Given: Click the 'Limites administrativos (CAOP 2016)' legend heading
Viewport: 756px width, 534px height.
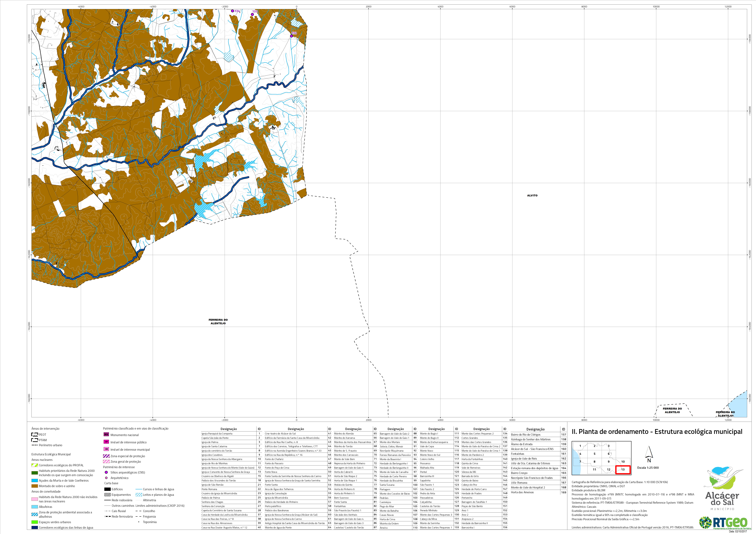Looking at the screenshot, I should click(x=160, y=506).
